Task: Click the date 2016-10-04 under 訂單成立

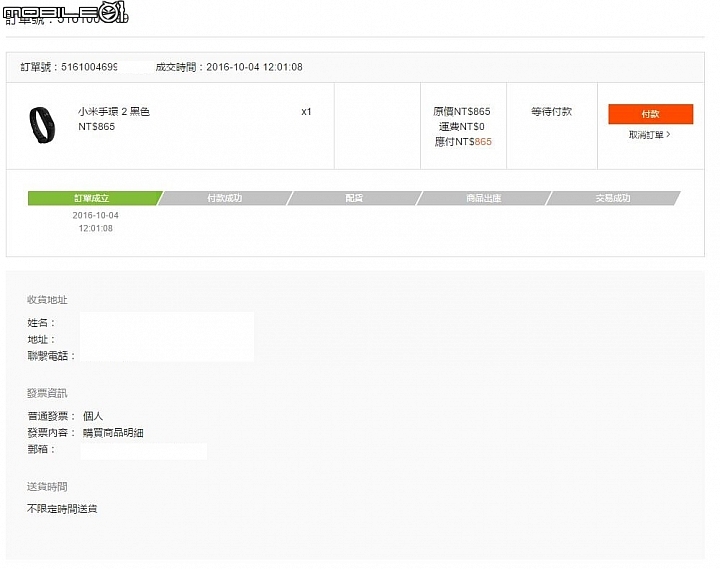Action: point(96,215)
